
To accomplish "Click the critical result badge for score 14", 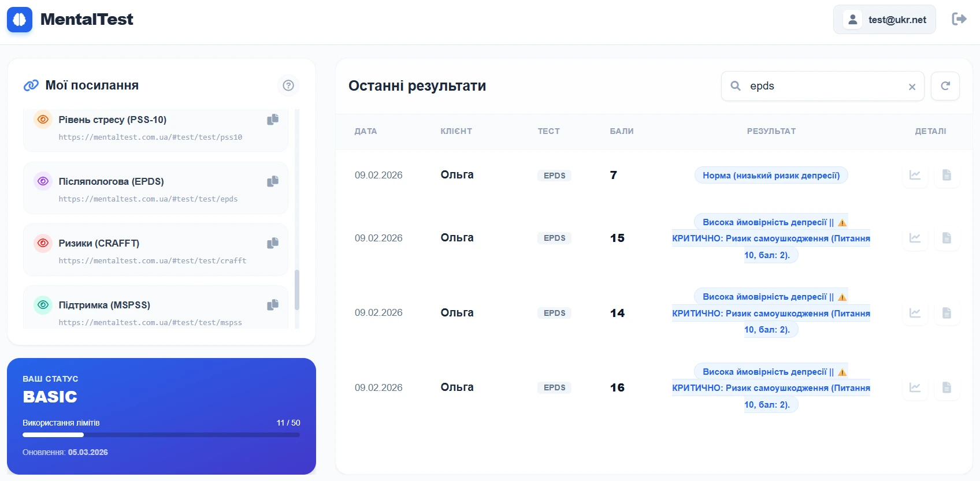I will (771, 313).
